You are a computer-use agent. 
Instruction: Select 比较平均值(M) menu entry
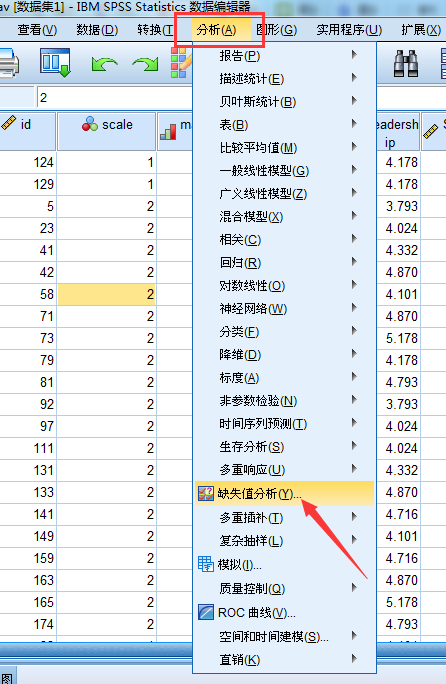tap(258, 147)
